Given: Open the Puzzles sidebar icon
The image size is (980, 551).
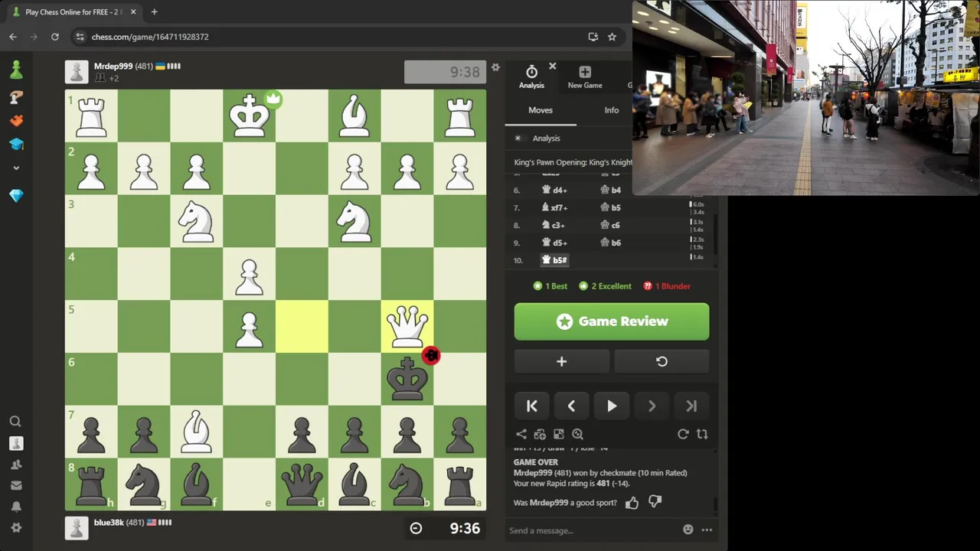Looking at the screenshot, I should click(16, 97).
